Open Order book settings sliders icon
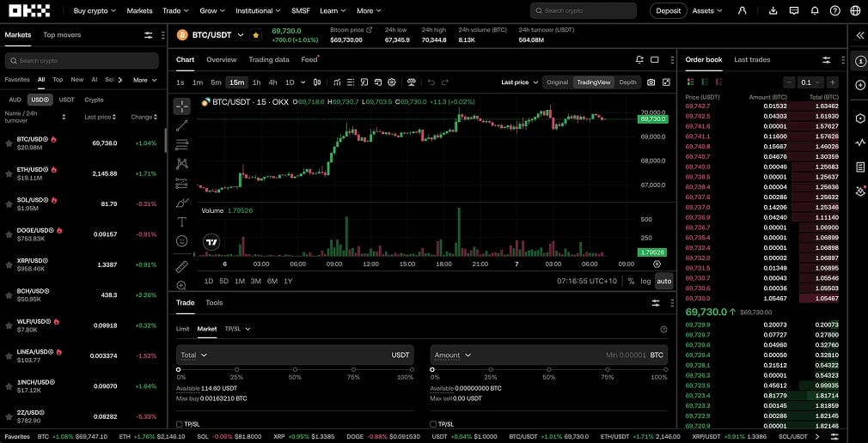Screen dimensions: 868x443 (x=827, y=60)
